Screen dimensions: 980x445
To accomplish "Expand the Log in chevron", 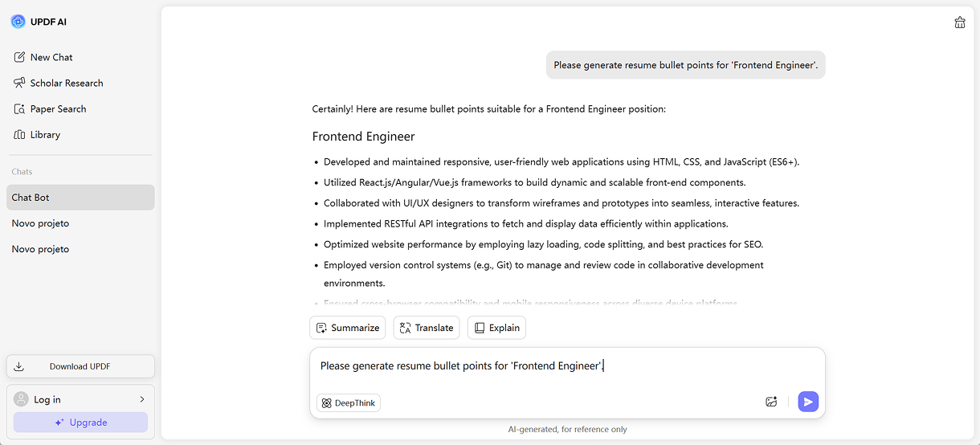I will tap(142, 399).
